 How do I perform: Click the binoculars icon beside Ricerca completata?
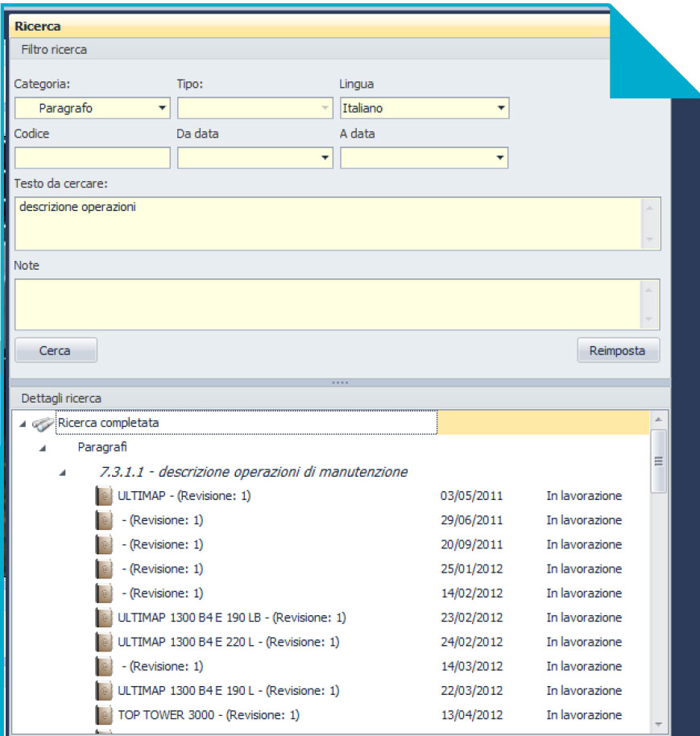point(43,423)
